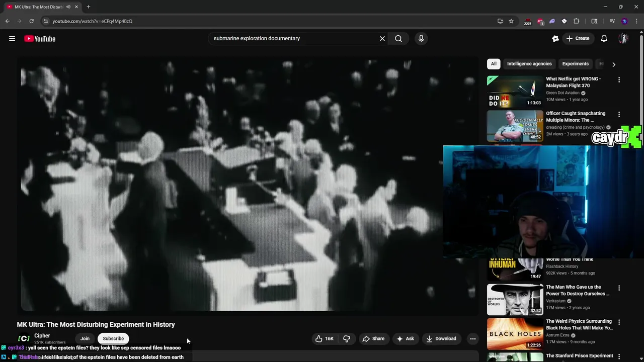Image resolution: width=644 pixels, height=362 pixels.
Task: Reload the page
Action: pyautogui.click(x=31, y=21)
